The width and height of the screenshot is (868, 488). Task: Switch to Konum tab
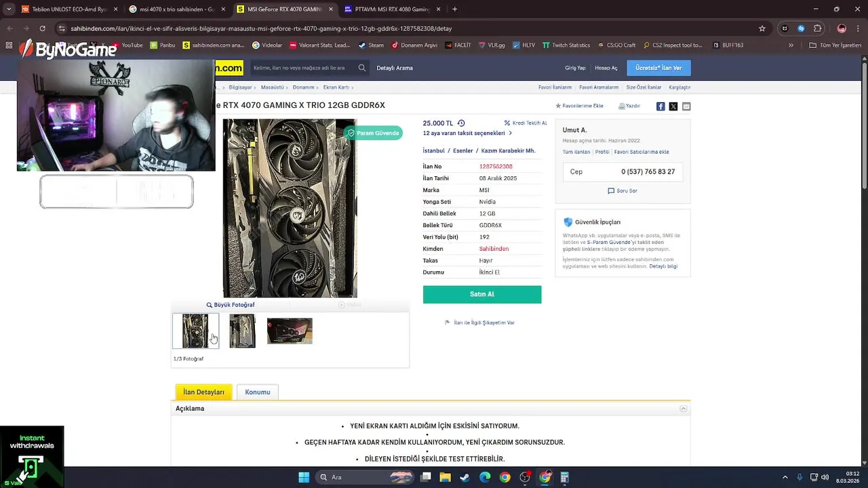[258, 392]
